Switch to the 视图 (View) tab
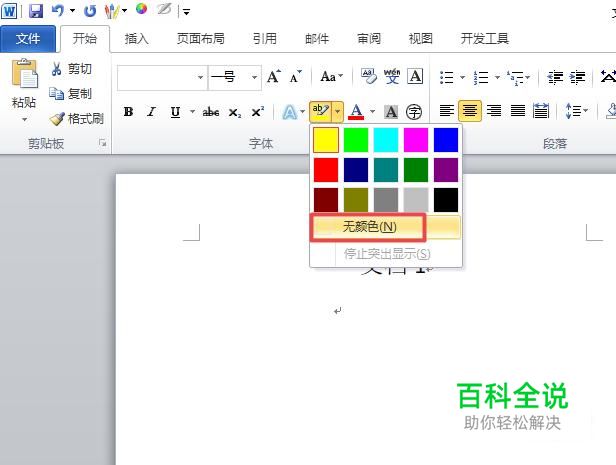 pos(420,38)
